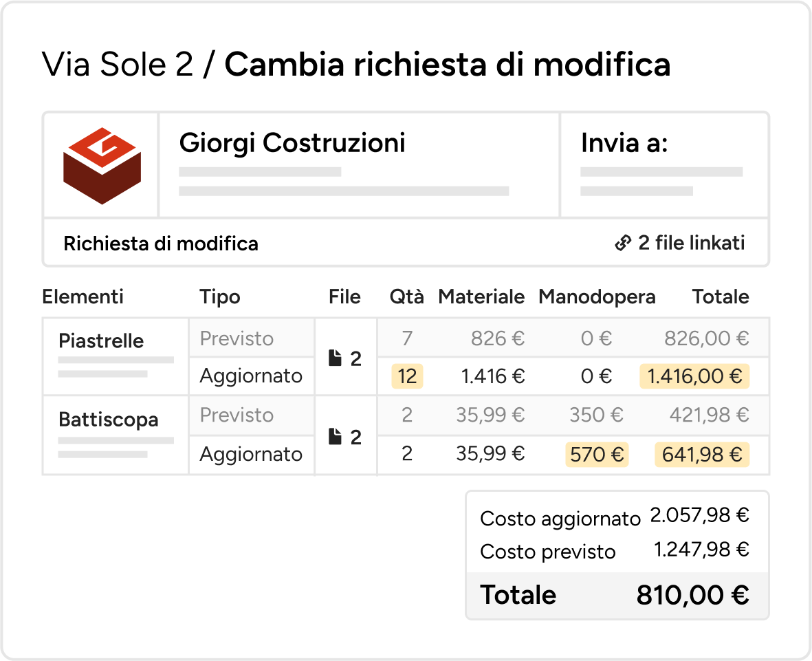Click the Totale 810,00 € summary row
812x661 pixels.
(616, 595)
